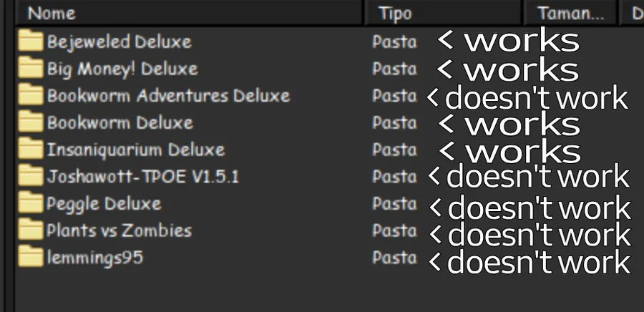Viewport: 644px width, 312px height.
Task: Click the Insaniquarium Deluxe folder icon
Action: pyautogui.click(x=30, y=150)
